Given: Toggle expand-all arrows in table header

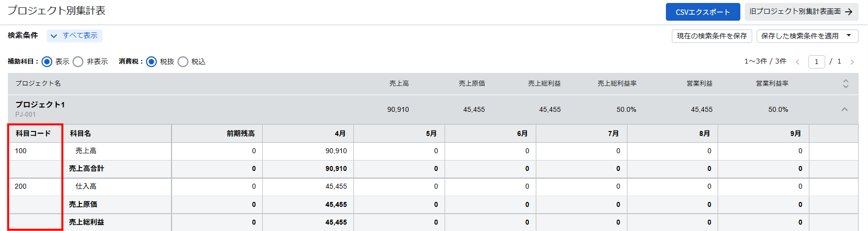Looking at the screenshot, I should point(845,84).
